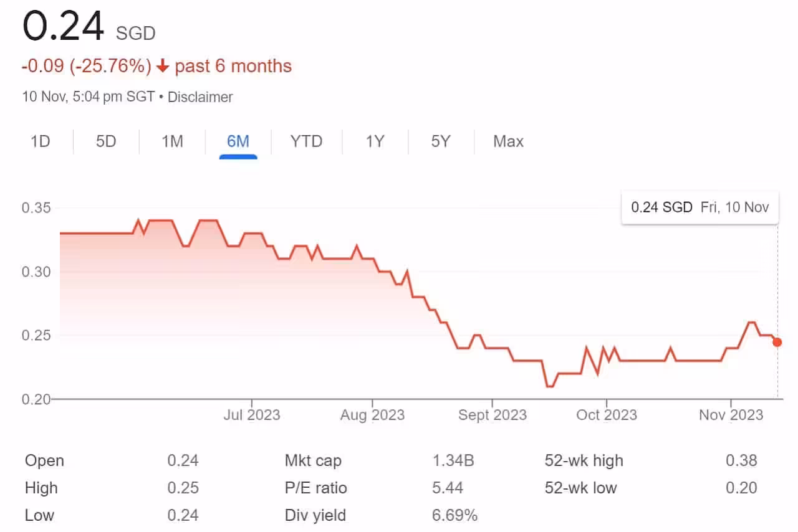Screen dimensions: 798x532
Task: Select the 5D chart range tab
Action: [106, 141]
